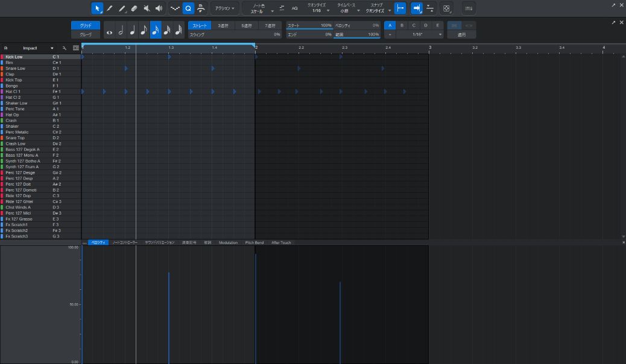Select the Eraser tool

point(134,8)
